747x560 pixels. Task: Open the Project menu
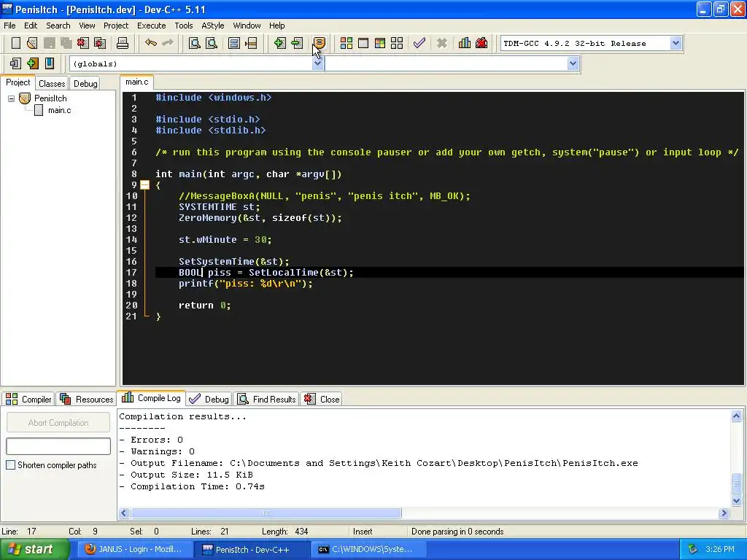coord(116,26)
